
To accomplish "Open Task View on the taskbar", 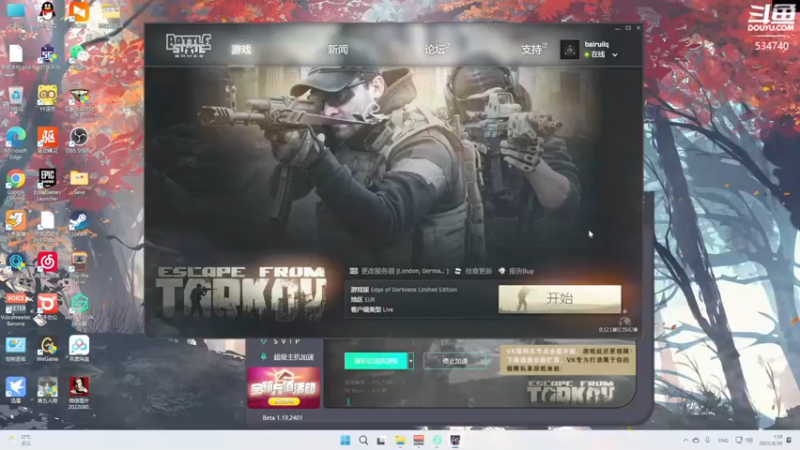I will tap(381, 440).
